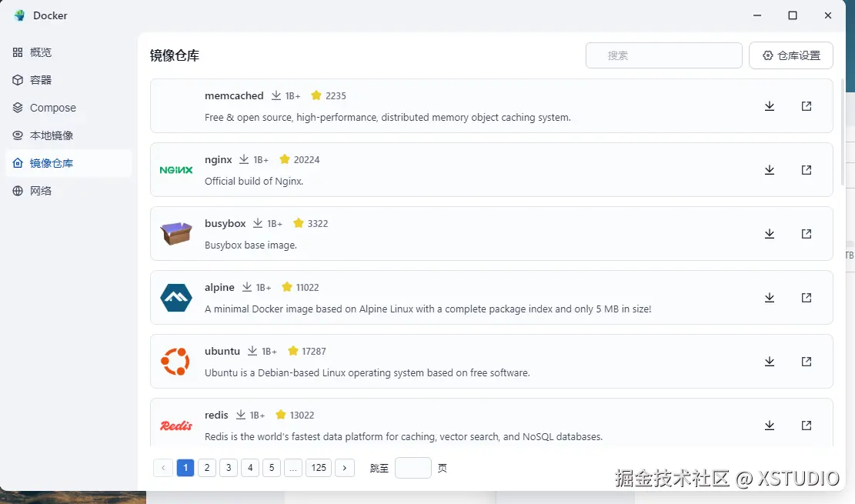Click the memcached image name
The height and width of the screenshot is (504, 855).
[234, 95]
